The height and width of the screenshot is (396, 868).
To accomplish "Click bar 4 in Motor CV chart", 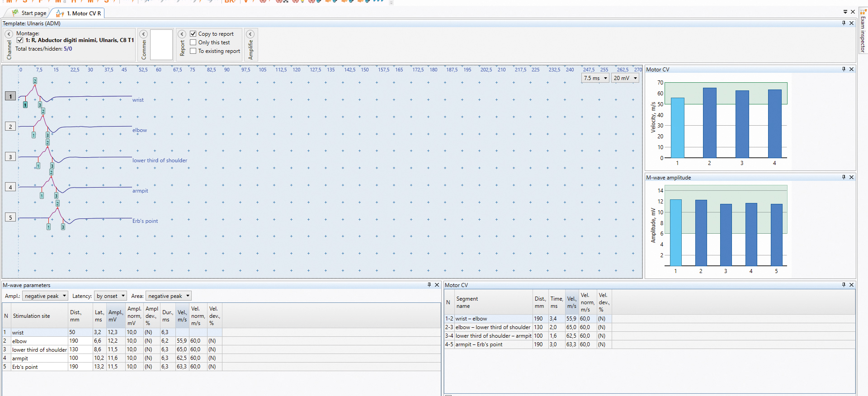I will pyautogui.click(x=774, y=124).
